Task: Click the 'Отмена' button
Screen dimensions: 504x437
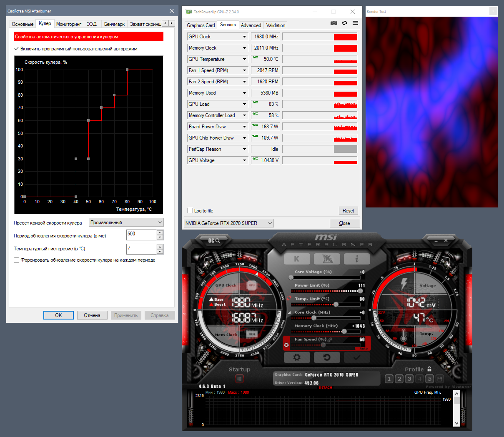Action: [x=92, y=315]
